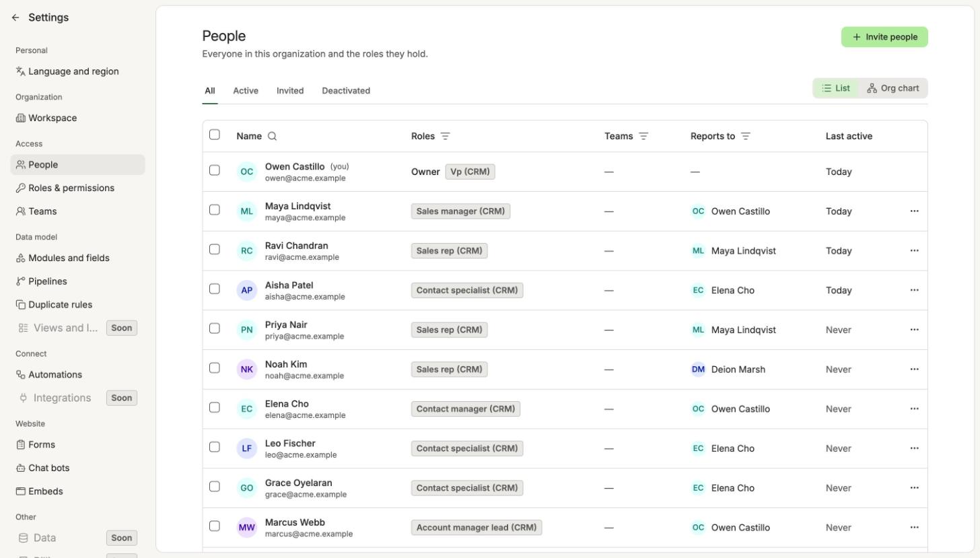
Task: Open Workspace settings in sidebar
Action: [78, 118]
